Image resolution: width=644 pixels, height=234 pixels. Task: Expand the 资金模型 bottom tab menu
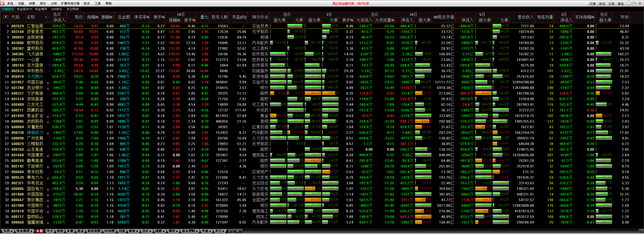click(24, 231)
